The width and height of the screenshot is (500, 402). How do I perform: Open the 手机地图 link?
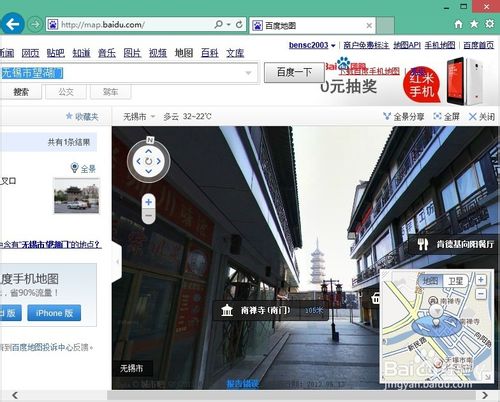click(x=440, y=45)
